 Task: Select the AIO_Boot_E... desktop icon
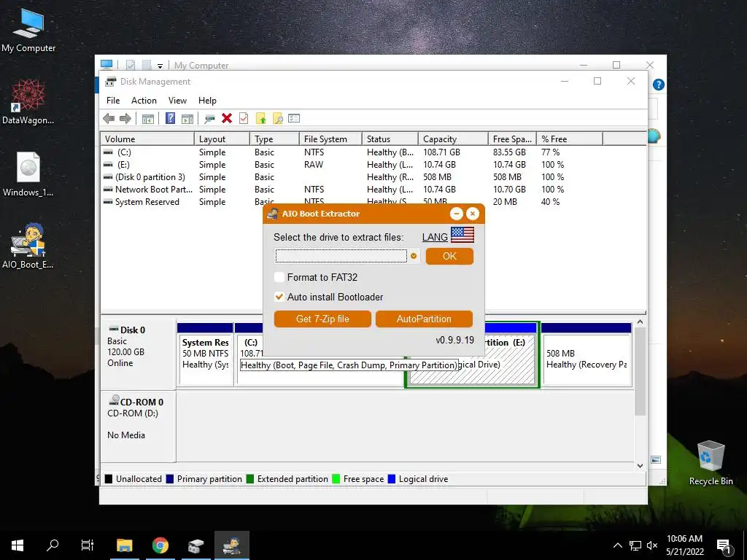click(28, 246)
